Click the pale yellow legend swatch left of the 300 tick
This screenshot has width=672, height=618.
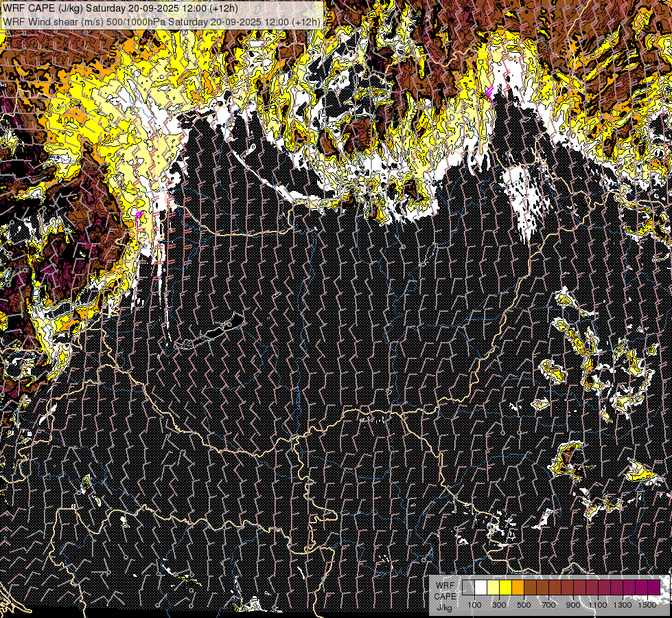tap(494, 588)
